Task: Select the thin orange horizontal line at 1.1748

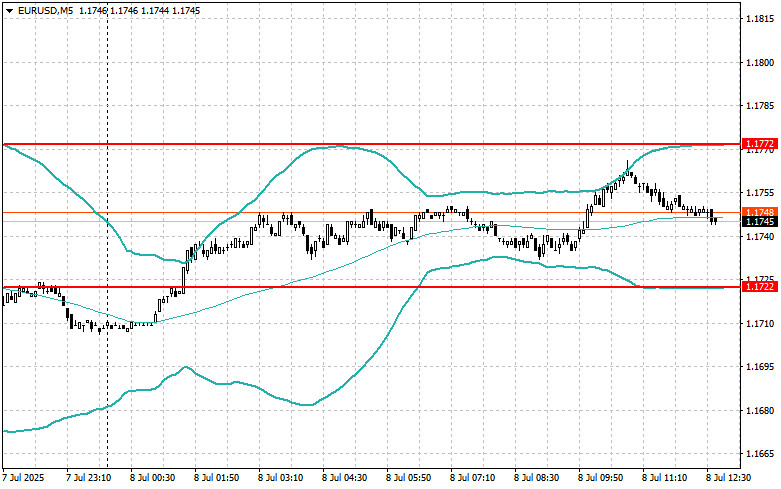Action: (371, 213)
